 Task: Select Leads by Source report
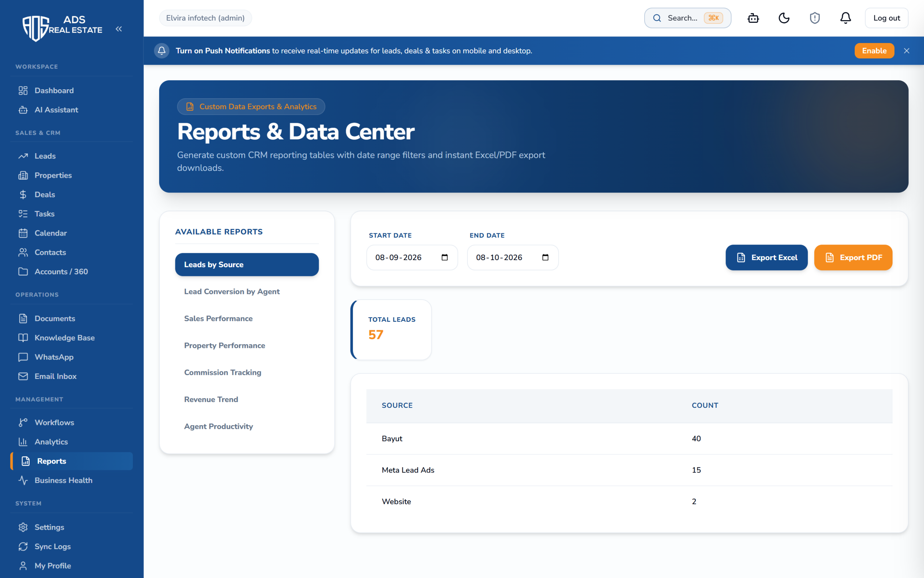[247, 264]
